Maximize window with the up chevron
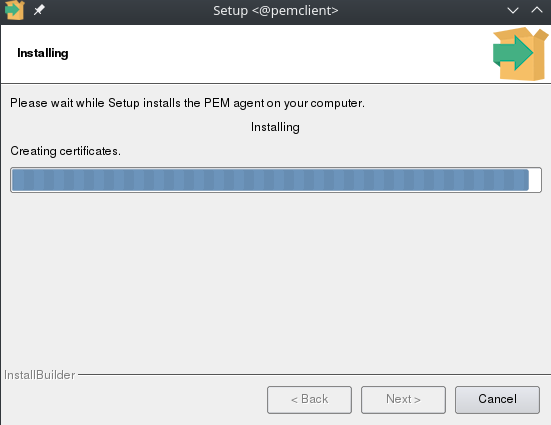Screen dimensions: 551x425 tap(537, 10)
